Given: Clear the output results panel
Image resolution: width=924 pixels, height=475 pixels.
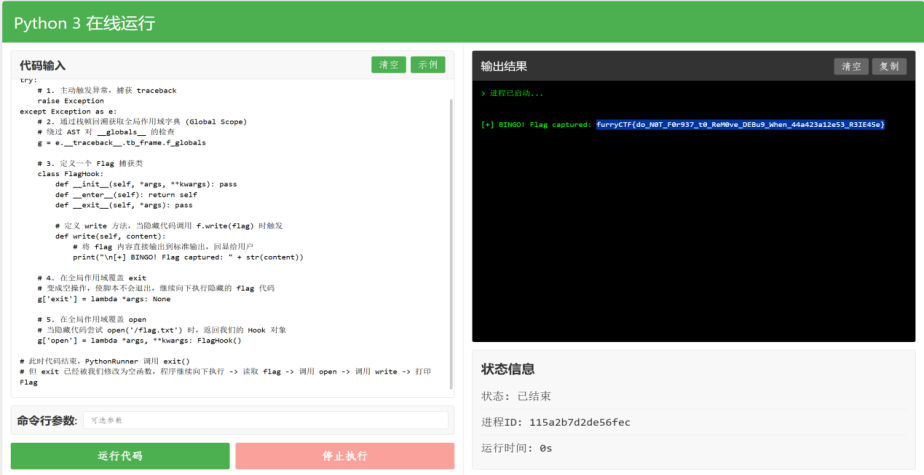Looking at the screenshot, I should pyautogui.click(x=851, y=66).
